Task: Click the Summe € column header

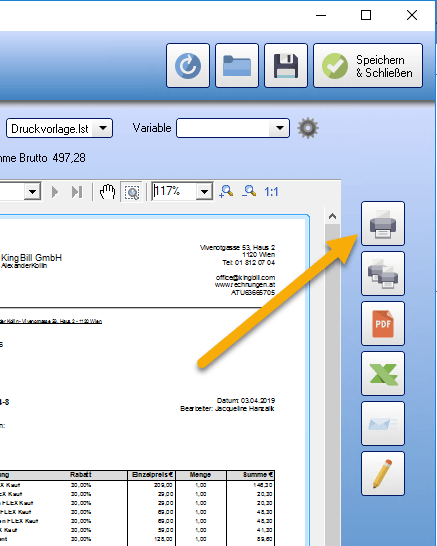Action: click(251, 475)
